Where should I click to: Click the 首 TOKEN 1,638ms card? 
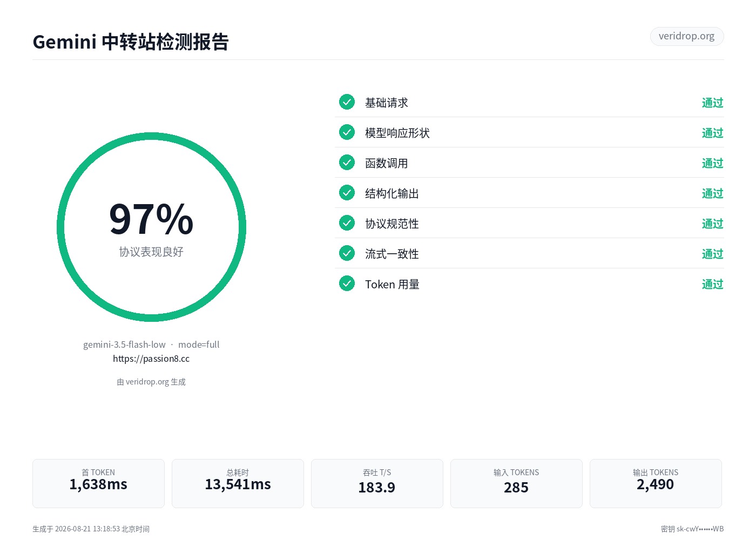coord(98,483)
